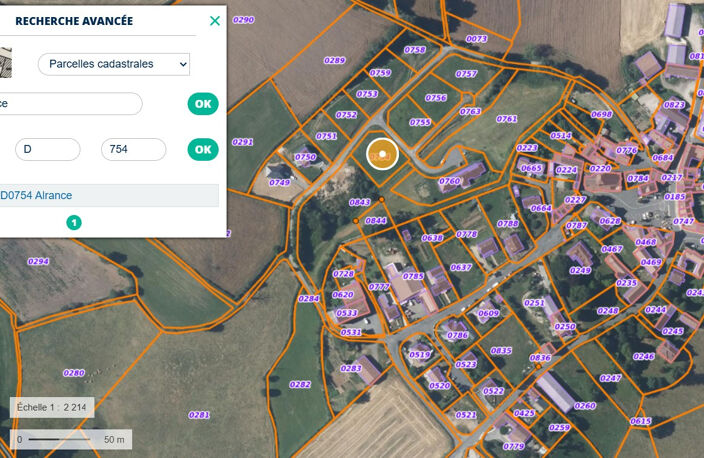Focus the parcel number field with 754
This screenshot has width=704, height=458.
pyautogui.click(x=133, y=150)
